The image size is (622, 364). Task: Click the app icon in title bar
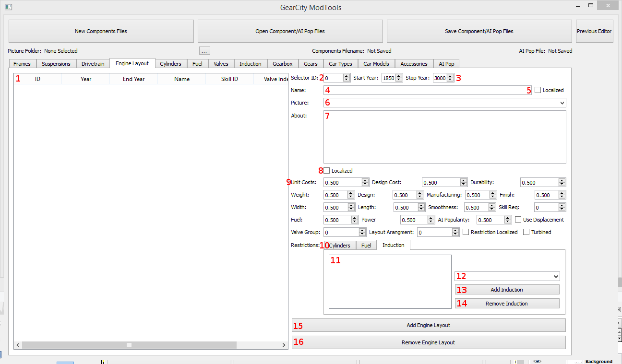pos(8,7)
